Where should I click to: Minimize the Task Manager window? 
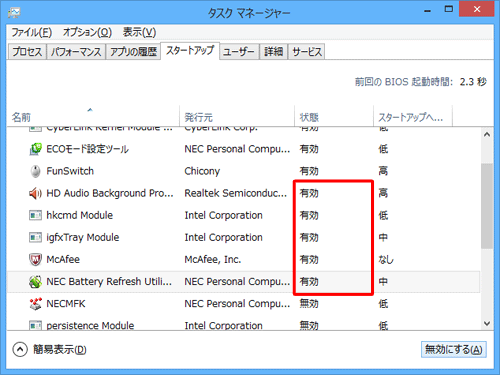[428, 10]
